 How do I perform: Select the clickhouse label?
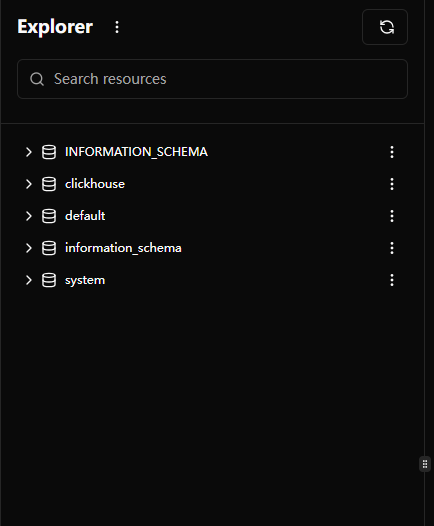click(95, 184)
